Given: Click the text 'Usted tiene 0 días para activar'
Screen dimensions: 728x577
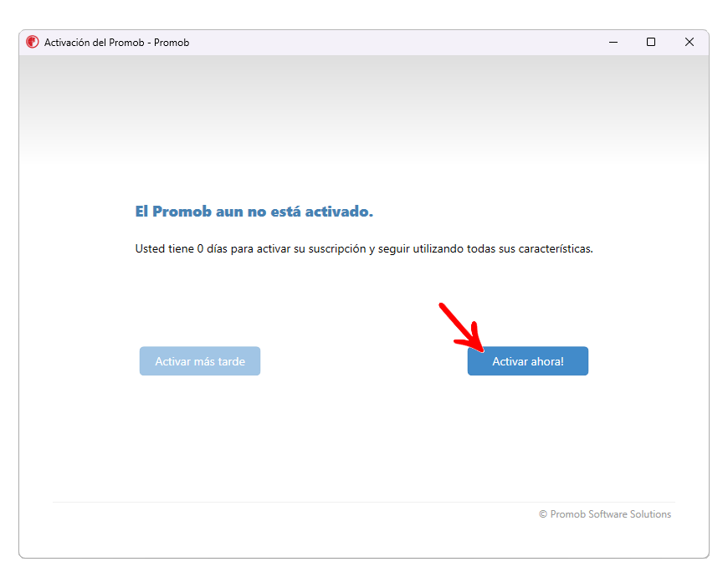Looking at the screenshot, I should click(x=213, y=248).
